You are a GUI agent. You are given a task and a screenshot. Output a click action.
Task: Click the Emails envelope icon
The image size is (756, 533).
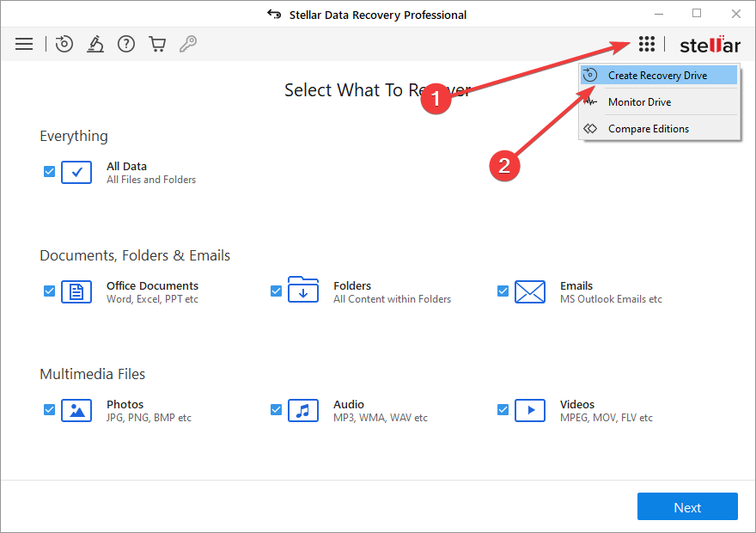click(x=530, y=291)
